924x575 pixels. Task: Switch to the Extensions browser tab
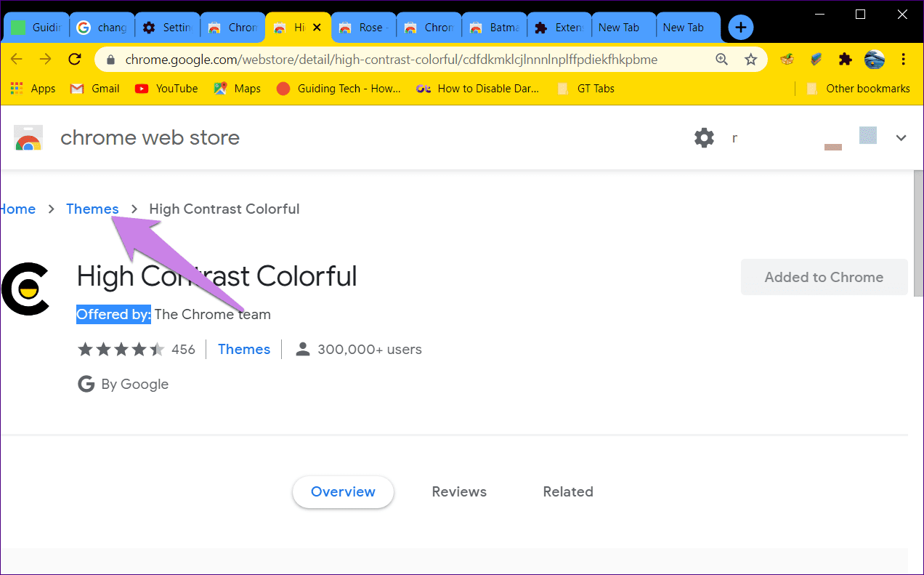pos(559,28)
